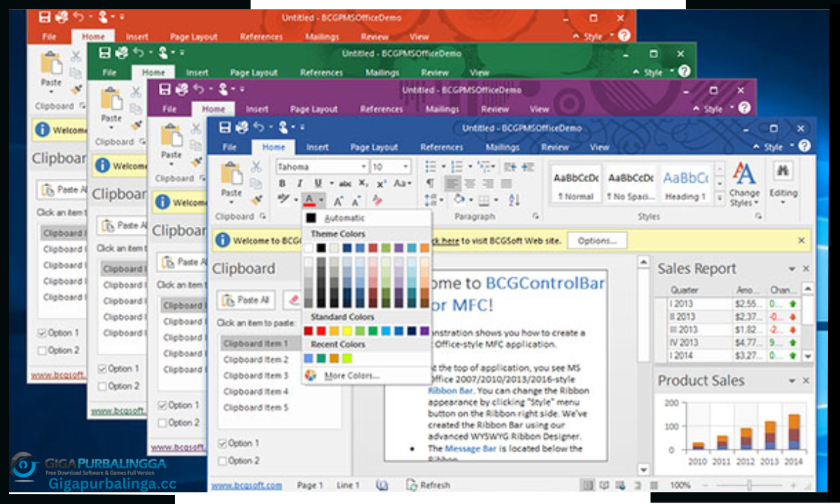Click Paste All button in blue window
The height and width of the screenshot is (504, 840).
pyautogui.click(x=246, y=300)
